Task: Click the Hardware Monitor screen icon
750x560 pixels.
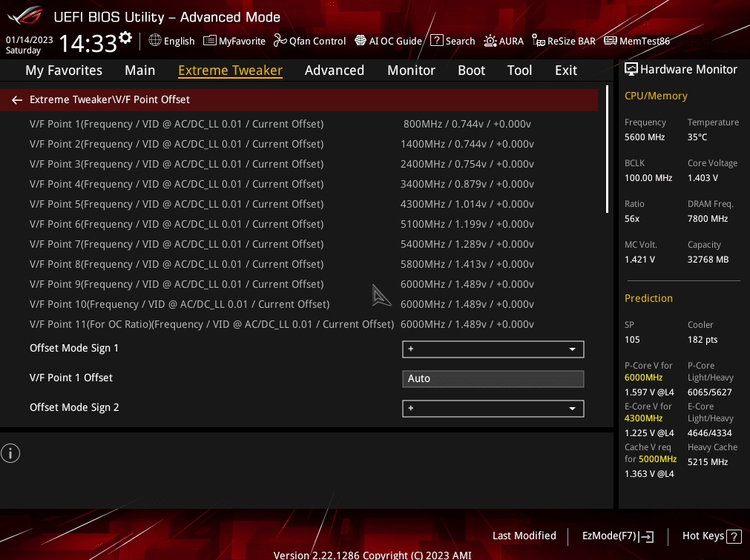Action: 631,69
